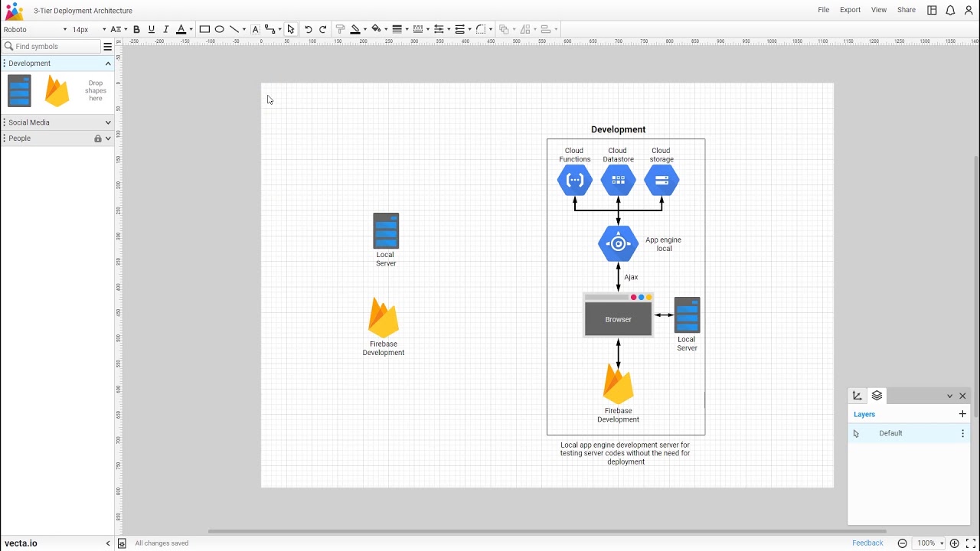Open the symbol library hamburger menu
980x551 pixels.
(108, 47)
